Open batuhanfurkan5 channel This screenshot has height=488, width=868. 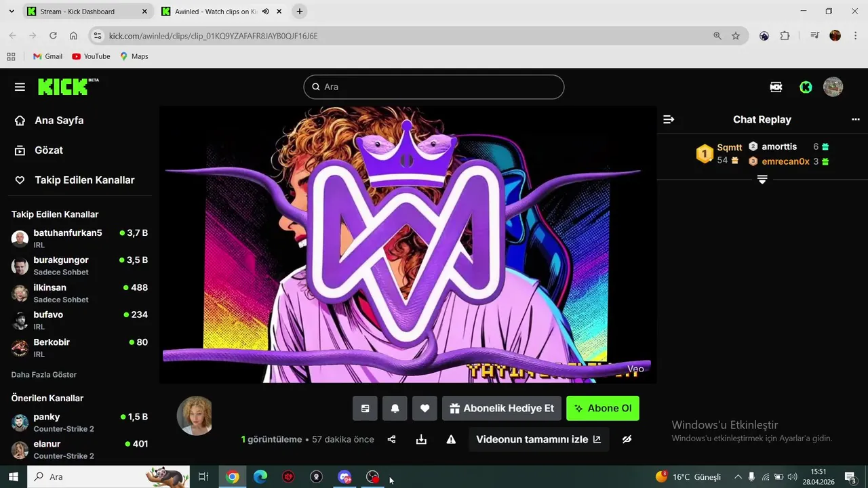(79, 239)
